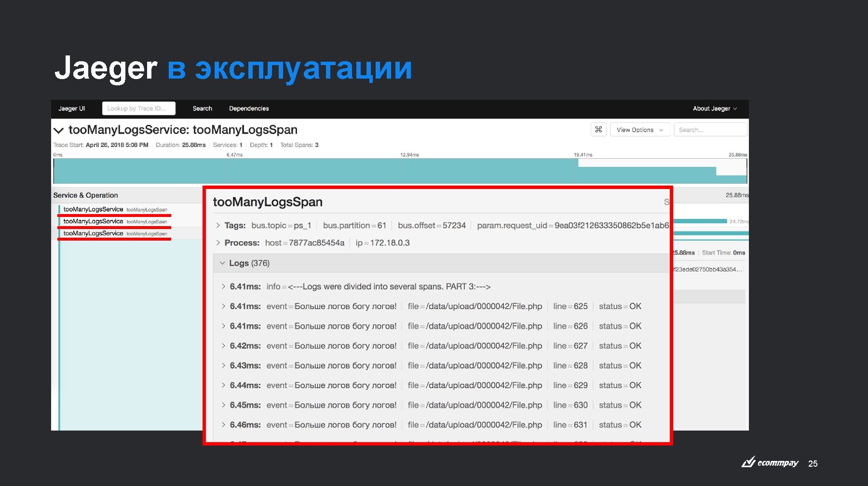Click the host=7877ac85454a process value

[x=305, y=243]
